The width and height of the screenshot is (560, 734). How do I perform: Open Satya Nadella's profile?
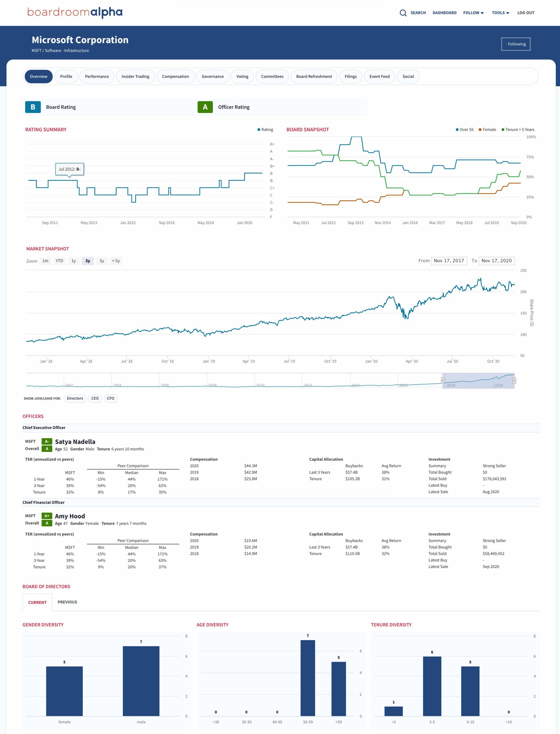75,442
